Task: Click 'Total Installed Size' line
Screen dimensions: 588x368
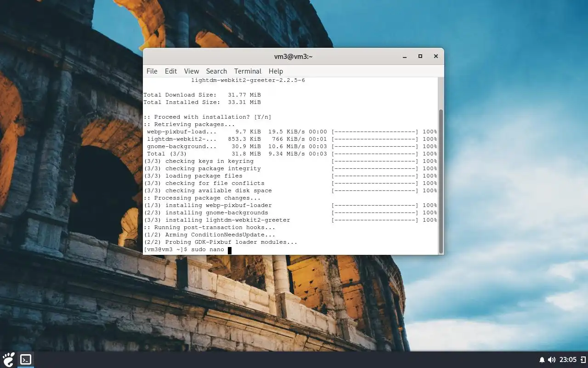Action: pyautogui.click(x=202, y=103)
